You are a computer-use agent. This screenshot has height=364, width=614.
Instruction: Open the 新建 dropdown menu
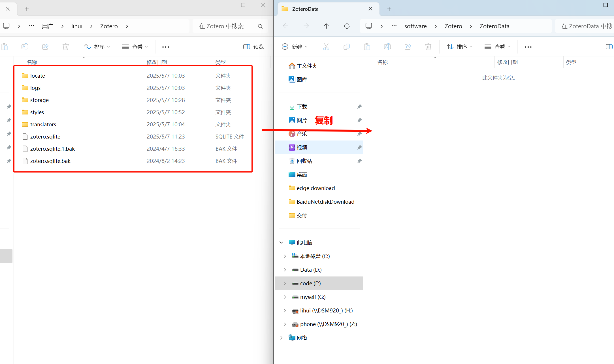pyautogui.click(x=295, y=47)
